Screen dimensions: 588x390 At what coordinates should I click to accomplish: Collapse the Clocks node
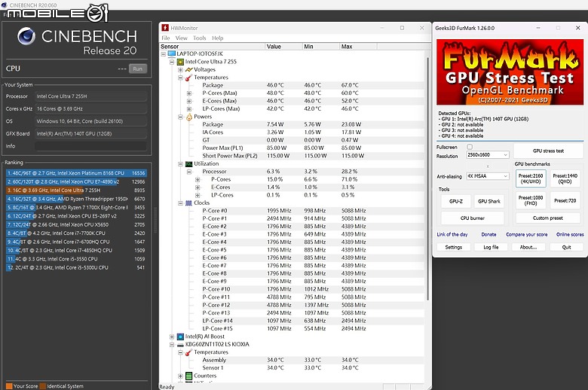[x=180, y=203]
